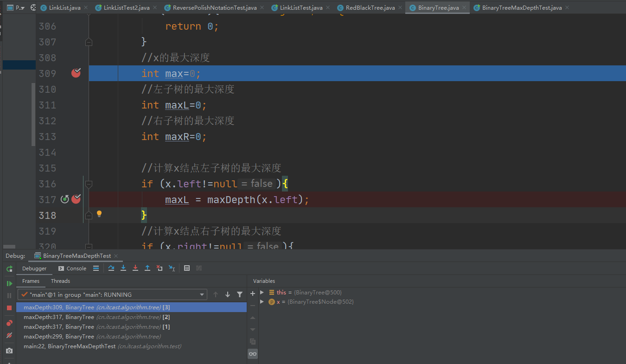
Task: Click variable maxL on line 317
Action: (177, 200)
